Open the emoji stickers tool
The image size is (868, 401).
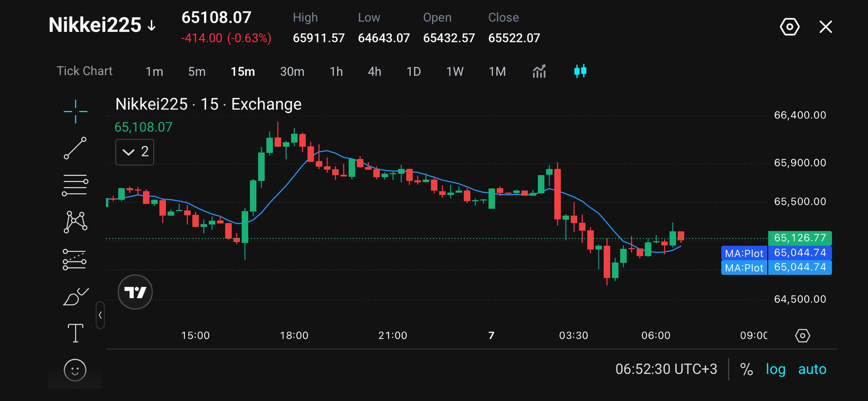75,370
